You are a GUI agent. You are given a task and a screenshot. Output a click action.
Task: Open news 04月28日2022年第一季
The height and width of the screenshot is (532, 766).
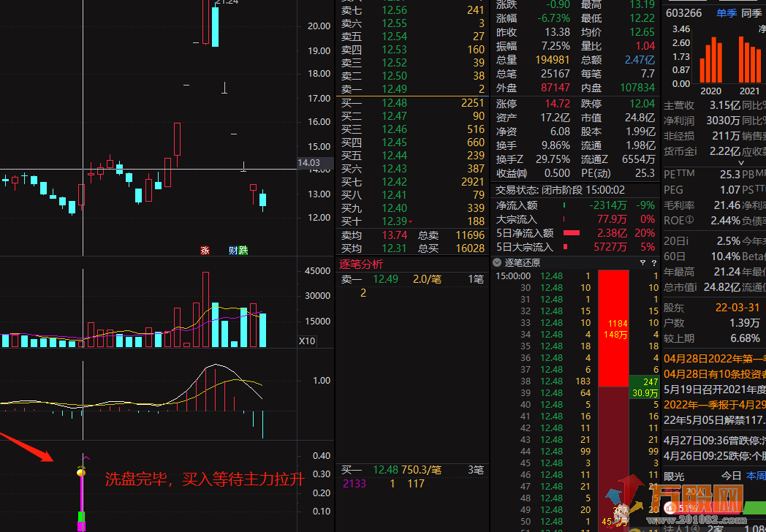pyautogui.click(x=714, y=359)
